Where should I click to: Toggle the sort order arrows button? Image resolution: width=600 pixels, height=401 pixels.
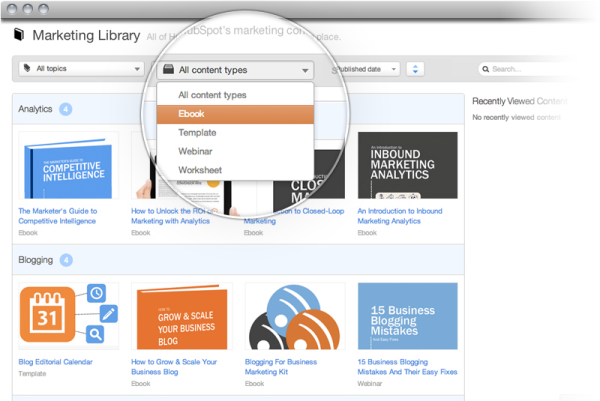[415, 69]
